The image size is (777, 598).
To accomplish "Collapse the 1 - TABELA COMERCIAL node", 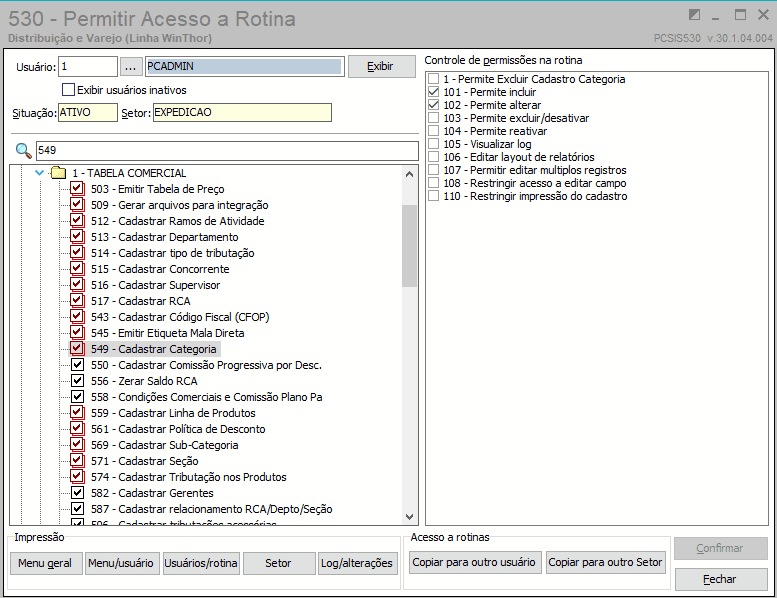I will tap(40, 173).
